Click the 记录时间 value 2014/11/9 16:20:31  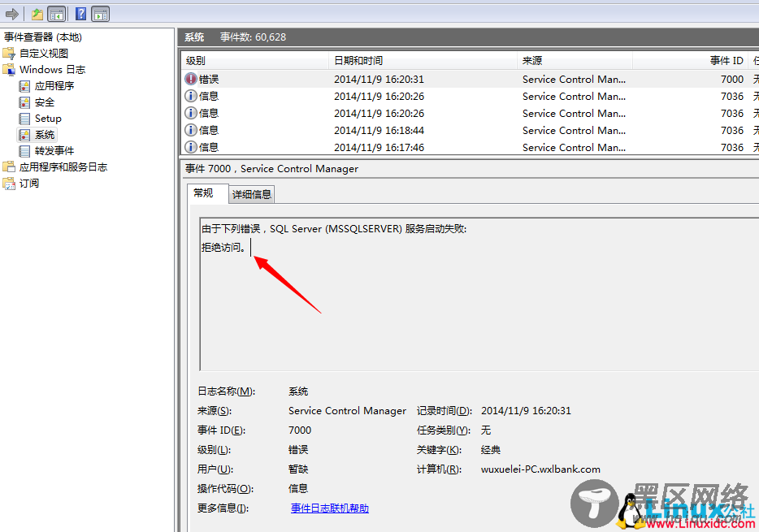point(526,411)
